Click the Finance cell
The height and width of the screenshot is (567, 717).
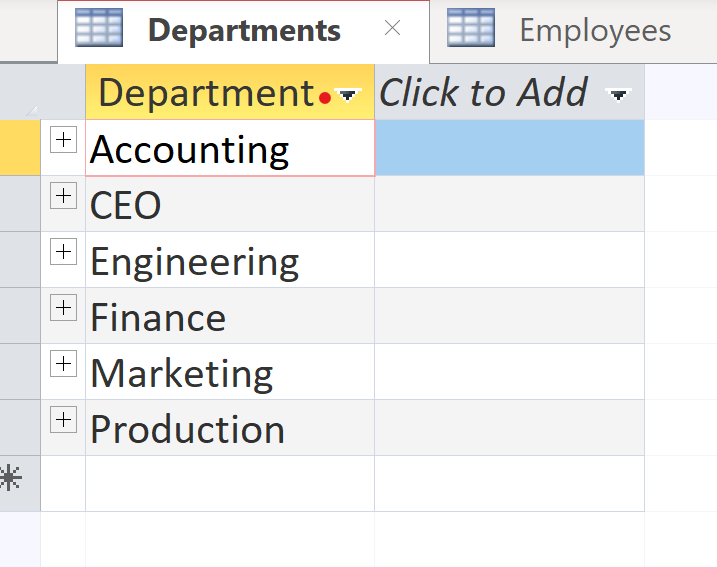[230, 316]
